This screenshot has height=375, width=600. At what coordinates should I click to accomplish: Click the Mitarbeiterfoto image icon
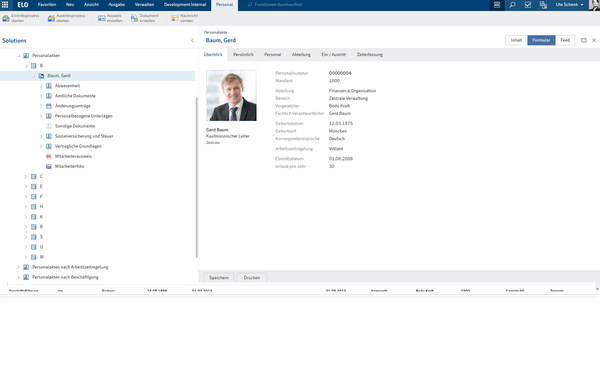click(49, 166)
